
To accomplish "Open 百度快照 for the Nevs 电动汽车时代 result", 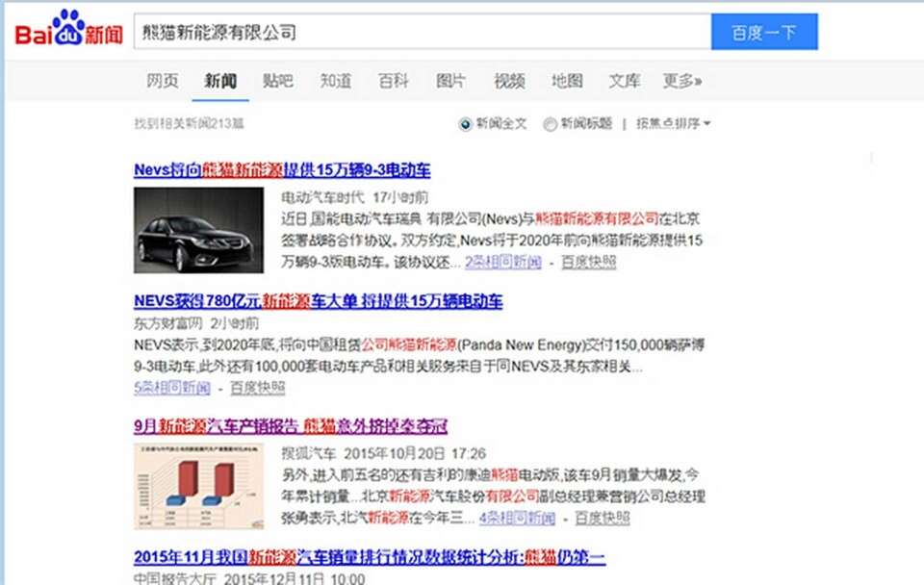I will click(588, 262).
